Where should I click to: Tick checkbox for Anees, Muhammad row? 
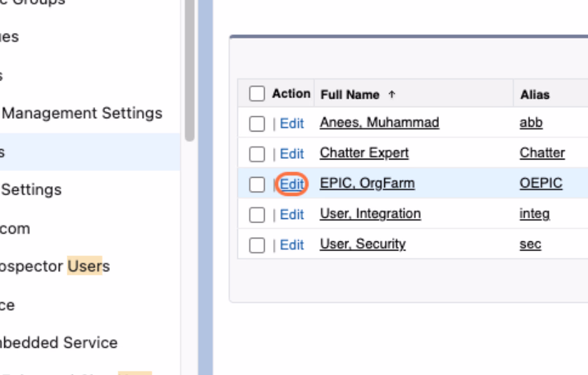(257, 124)
